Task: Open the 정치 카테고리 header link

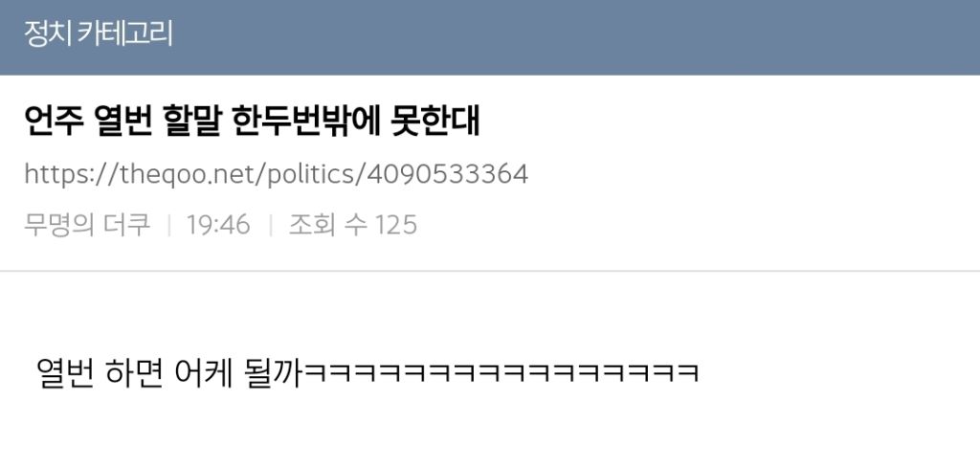Action: (99, 33)
